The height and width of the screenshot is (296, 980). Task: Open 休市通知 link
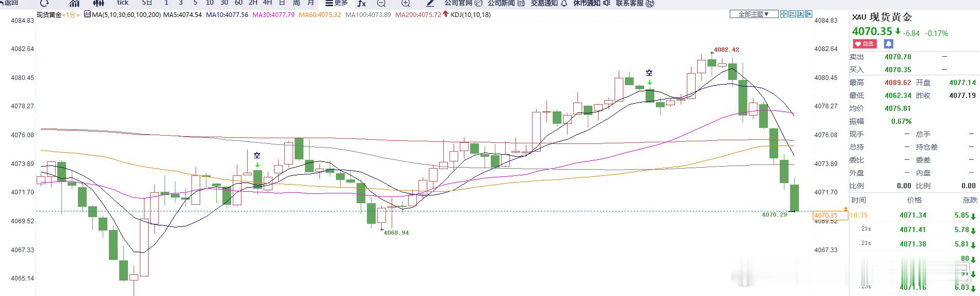[x=592, y=3]
